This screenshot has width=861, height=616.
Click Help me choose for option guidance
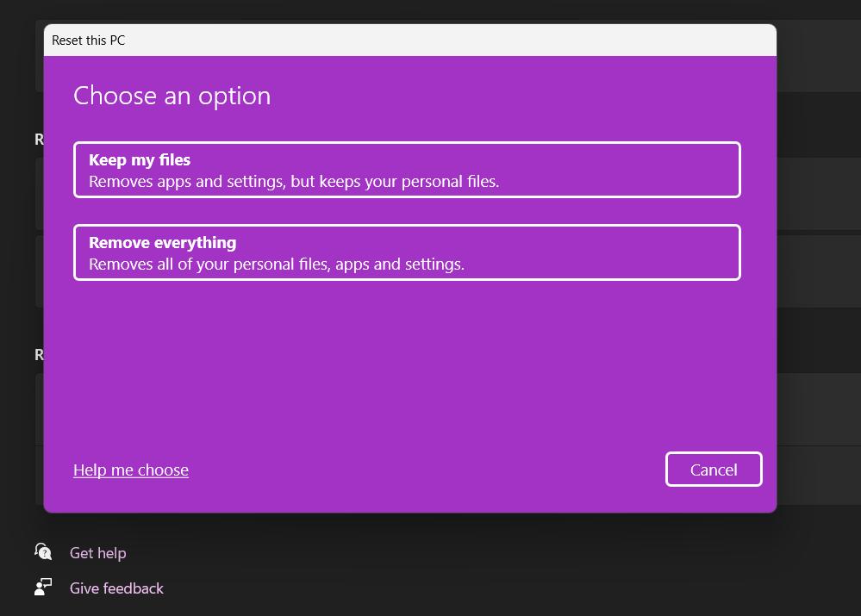130,470
